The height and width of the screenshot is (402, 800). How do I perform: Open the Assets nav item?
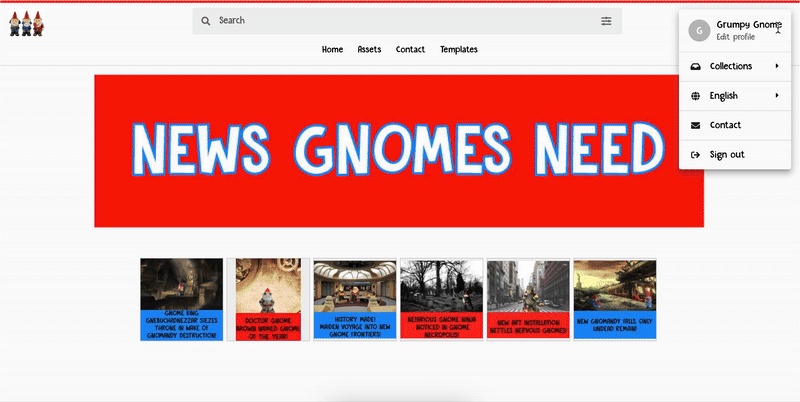tap(369, 49)
